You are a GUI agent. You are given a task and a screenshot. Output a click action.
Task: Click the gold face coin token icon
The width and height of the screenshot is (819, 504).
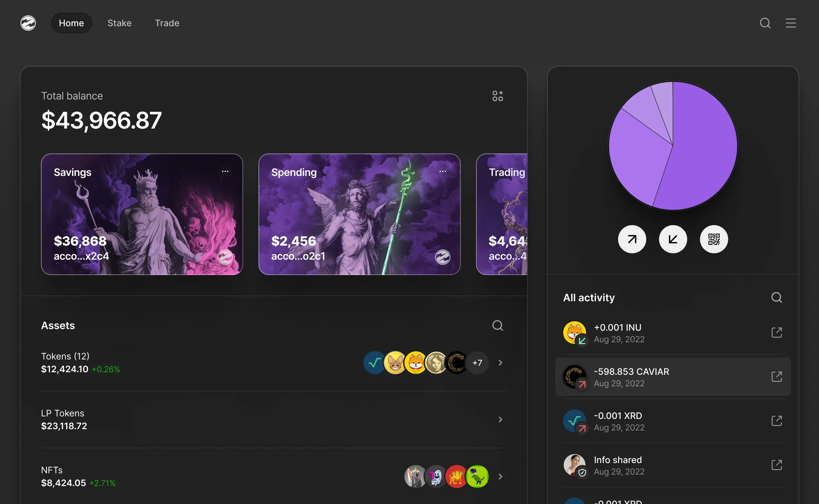pos(436,363)
